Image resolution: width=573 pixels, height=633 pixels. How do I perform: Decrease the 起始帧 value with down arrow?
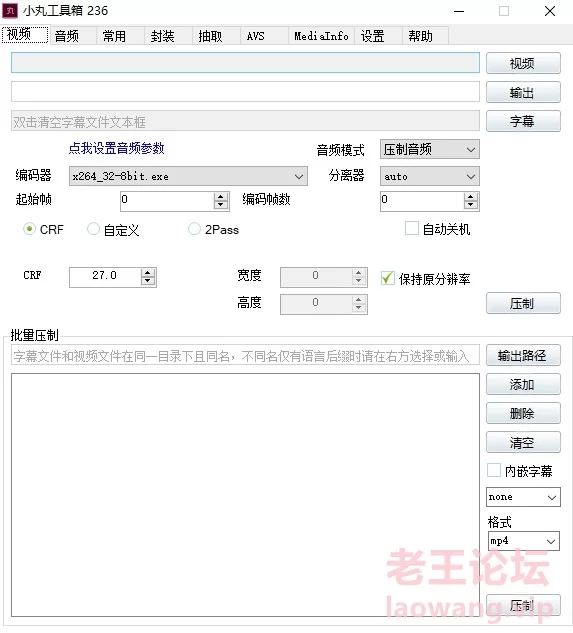[220, 205]
